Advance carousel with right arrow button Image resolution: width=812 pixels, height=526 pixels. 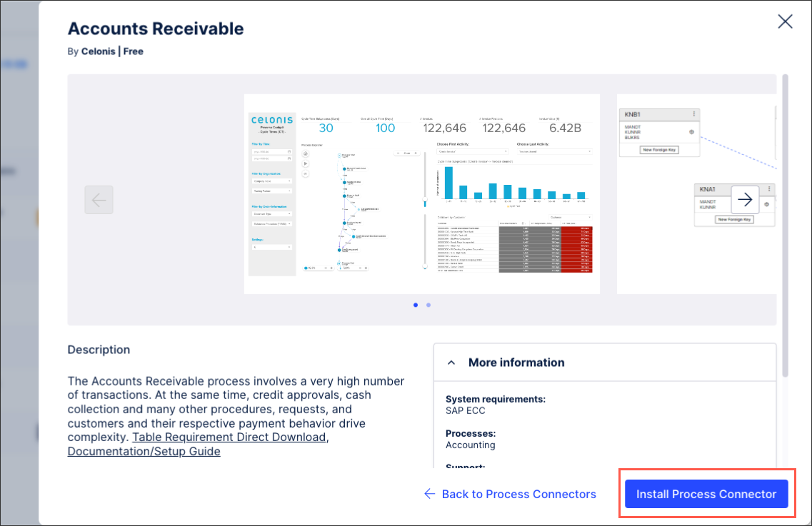(745, 199)
